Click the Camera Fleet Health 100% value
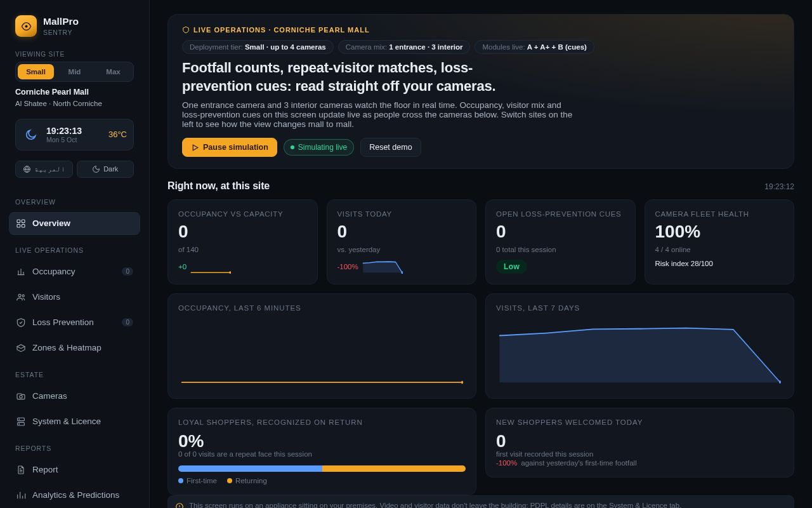 (x=678, y=232)
